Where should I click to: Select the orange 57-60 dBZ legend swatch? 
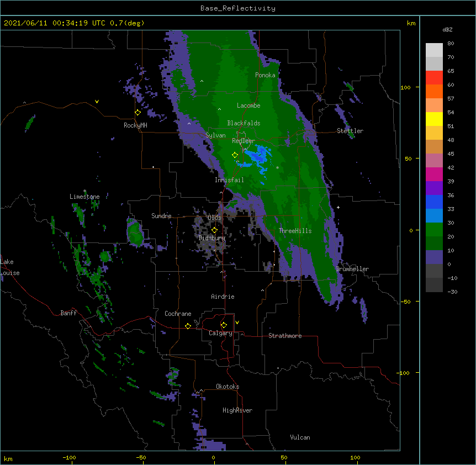coord(434,91)
